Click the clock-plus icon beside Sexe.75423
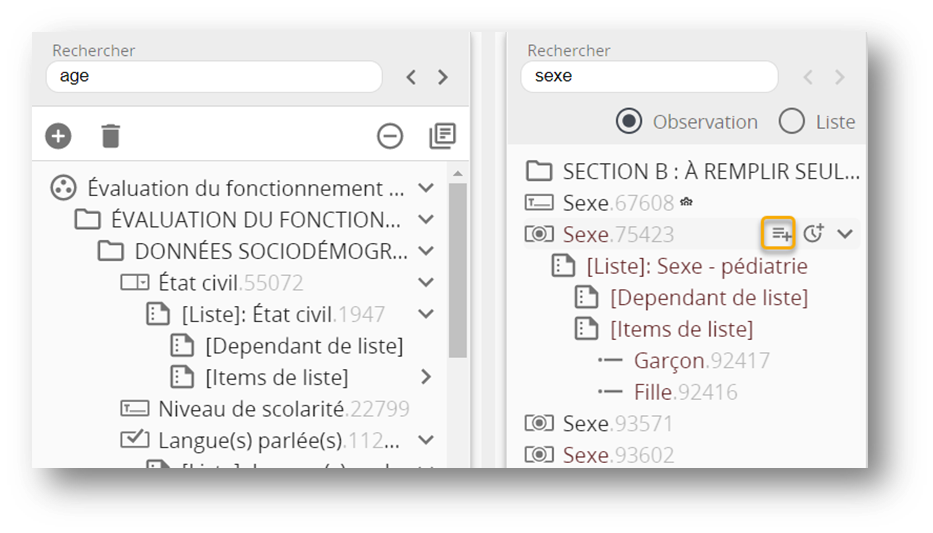 pyautogui.click(x=813, y=233)
